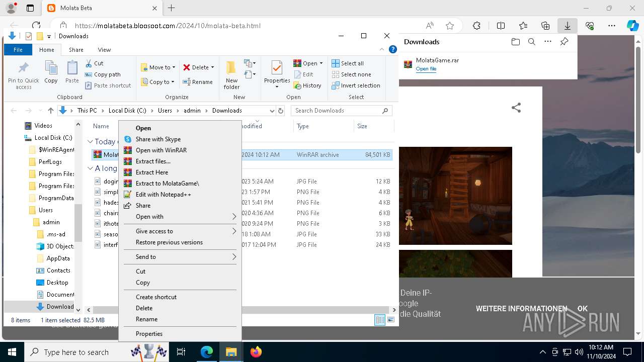Image resolution: width=644 pixels, height=362 pixels.
Task: Open the Move to dropdown
Action: pos(158,67)
